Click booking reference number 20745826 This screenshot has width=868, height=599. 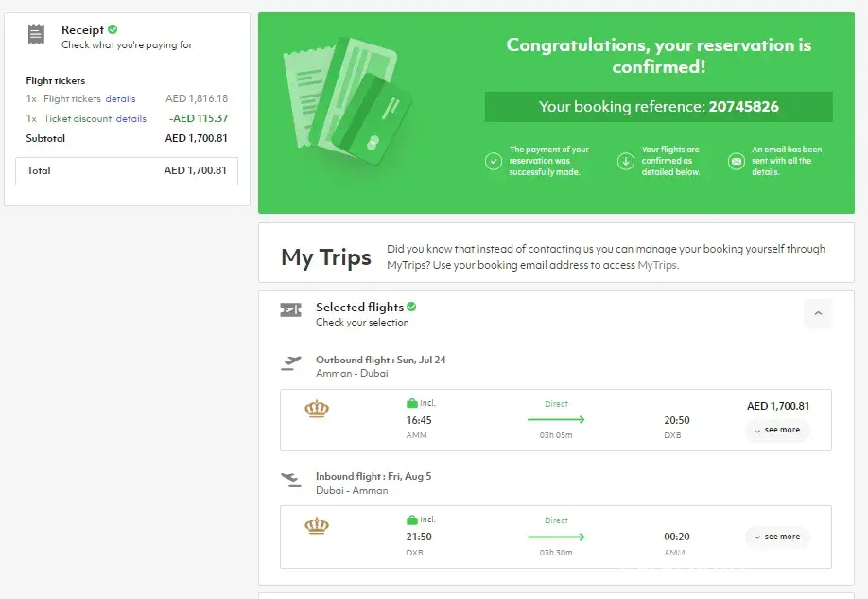pyautogui.click(x=743, y=107)
